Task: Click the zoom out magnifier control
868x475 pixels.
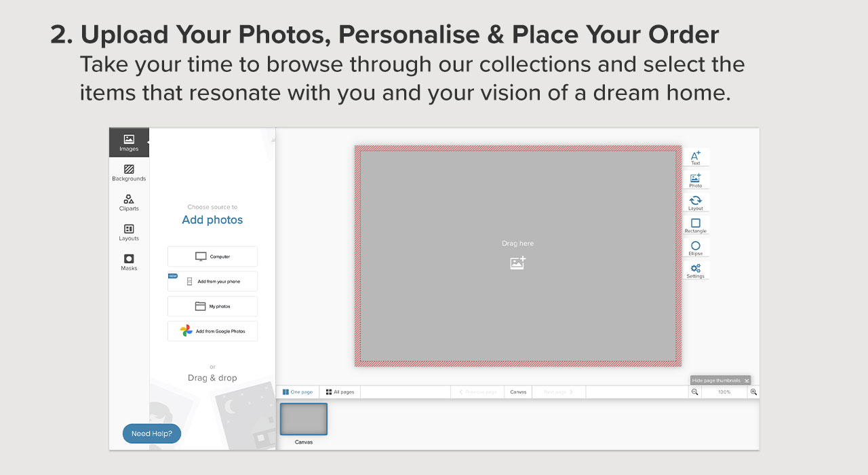Action: point(695,392)
